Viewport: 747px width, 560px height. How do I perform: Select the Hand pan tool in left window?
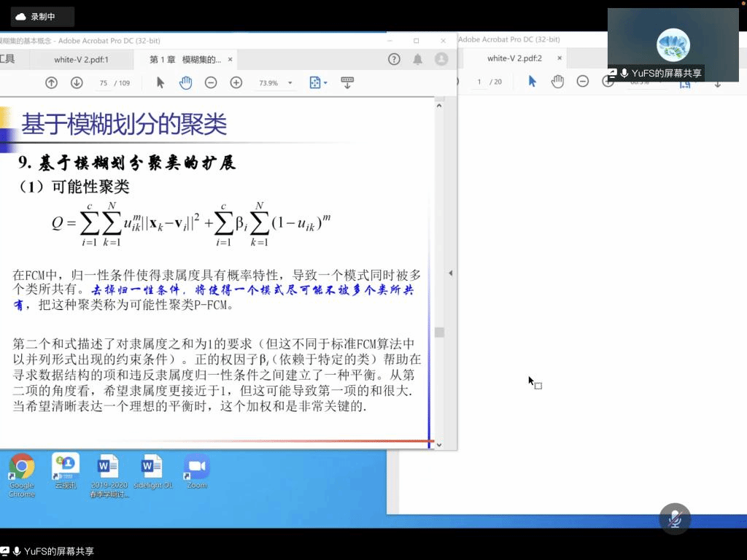pos(185,83)
